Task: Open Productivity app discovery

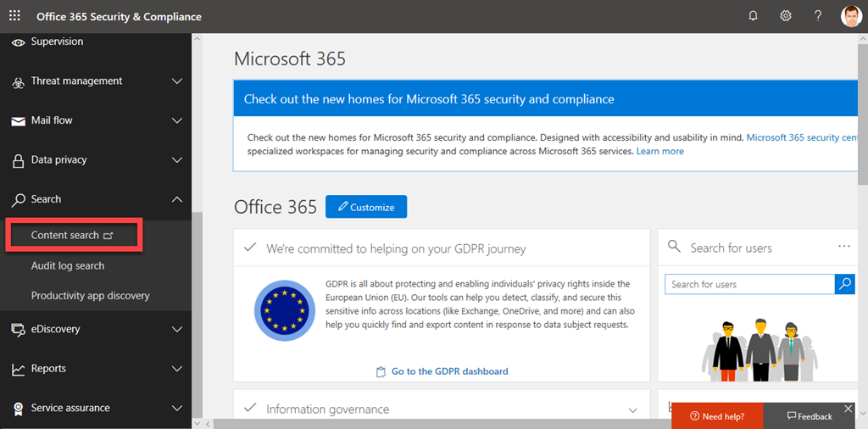Action: click(90, 296)
